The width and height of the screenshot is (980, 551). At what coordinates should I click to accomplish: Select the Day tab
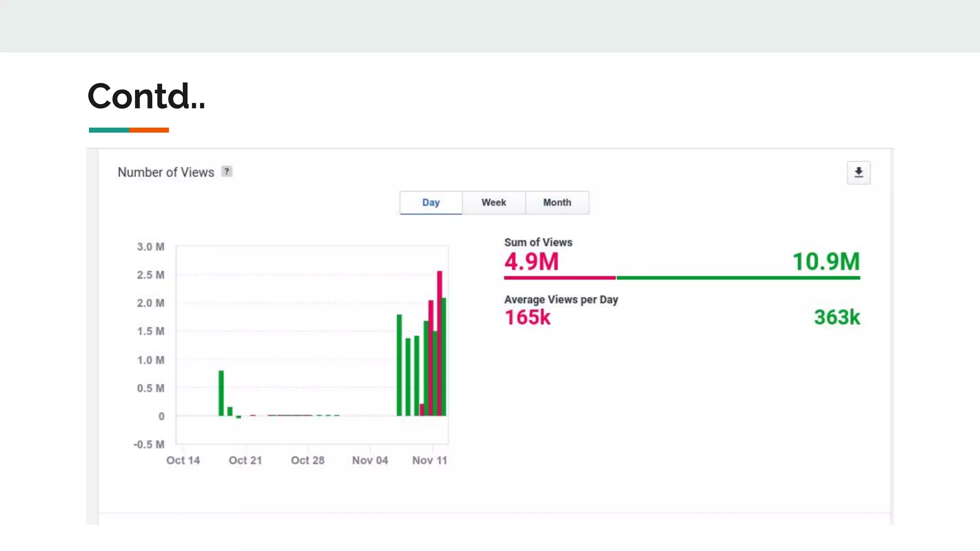pos(431,202)
